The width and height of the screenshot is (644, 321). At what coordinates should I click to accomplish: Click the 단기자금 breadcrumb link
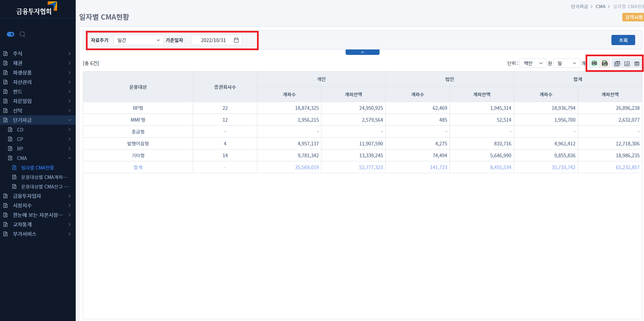pos(579,6)
